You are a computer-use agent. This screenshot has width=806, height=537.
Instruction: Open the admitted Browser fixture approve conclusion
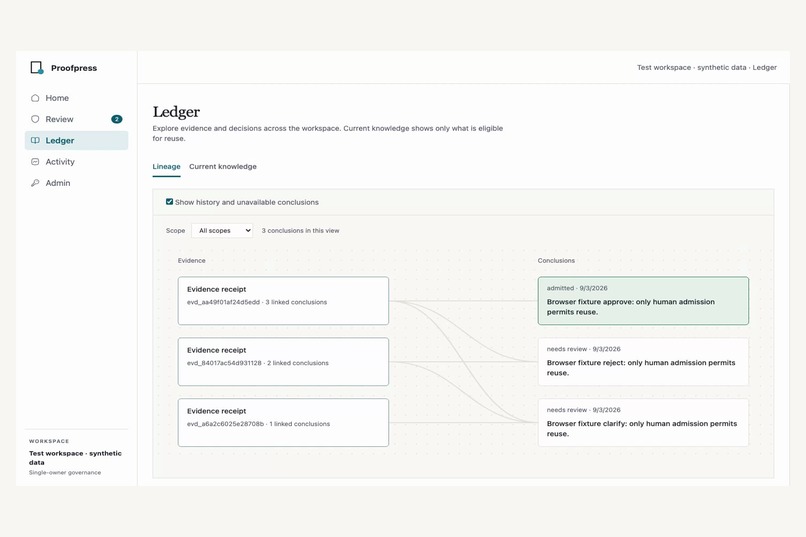click(643, 301)
